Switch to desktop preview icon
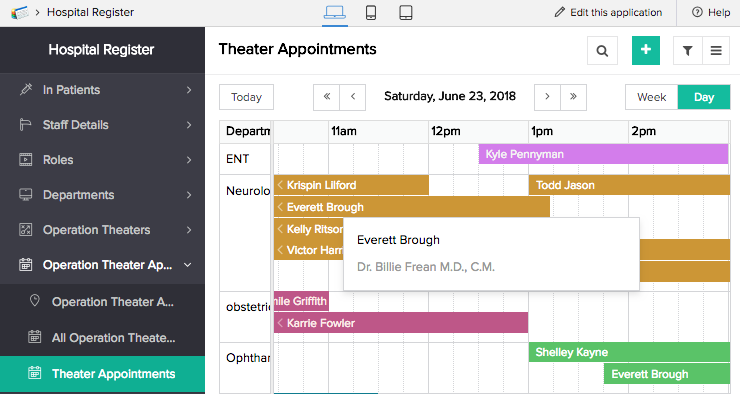Viewport: 740px width, 394px height. pos(335,13)
